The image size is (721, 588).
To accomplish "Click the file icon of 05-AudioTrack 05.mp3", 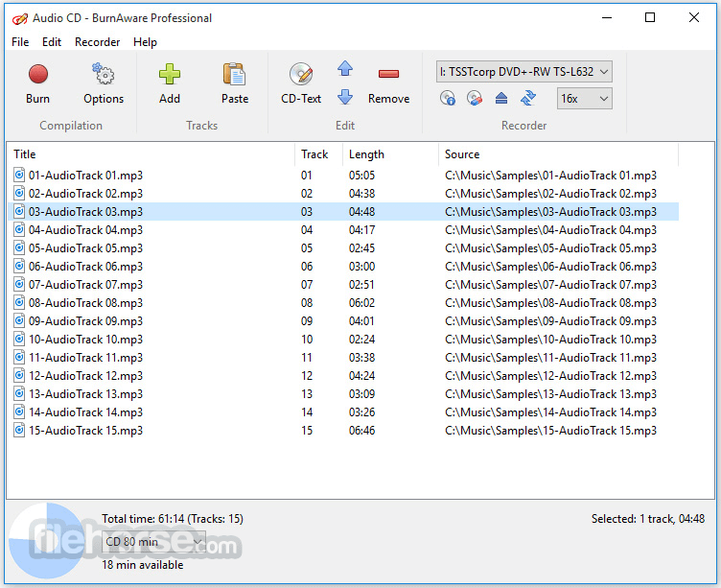I will click(x=19, y=248).
